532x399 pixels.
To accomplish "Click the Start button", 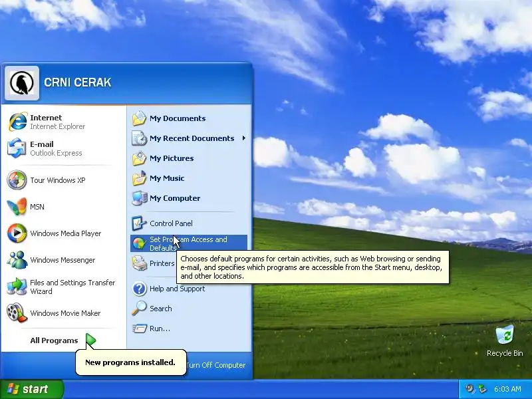I will tap(32, 389).
